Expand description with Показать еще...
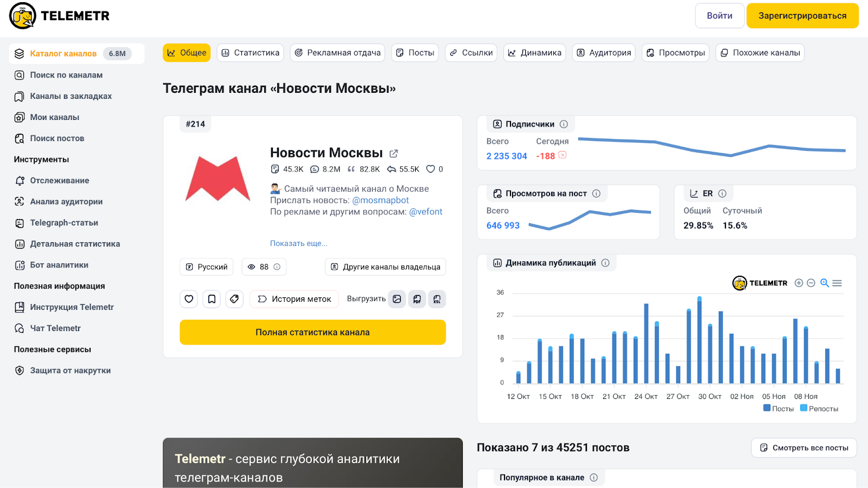This screenshot has height=488, width=868. 299,243
